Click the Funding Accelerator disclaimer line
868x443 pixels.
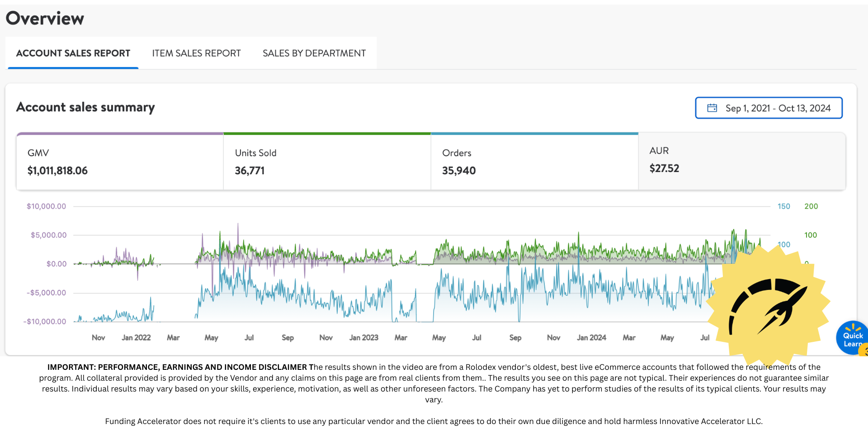coord(434,421)
